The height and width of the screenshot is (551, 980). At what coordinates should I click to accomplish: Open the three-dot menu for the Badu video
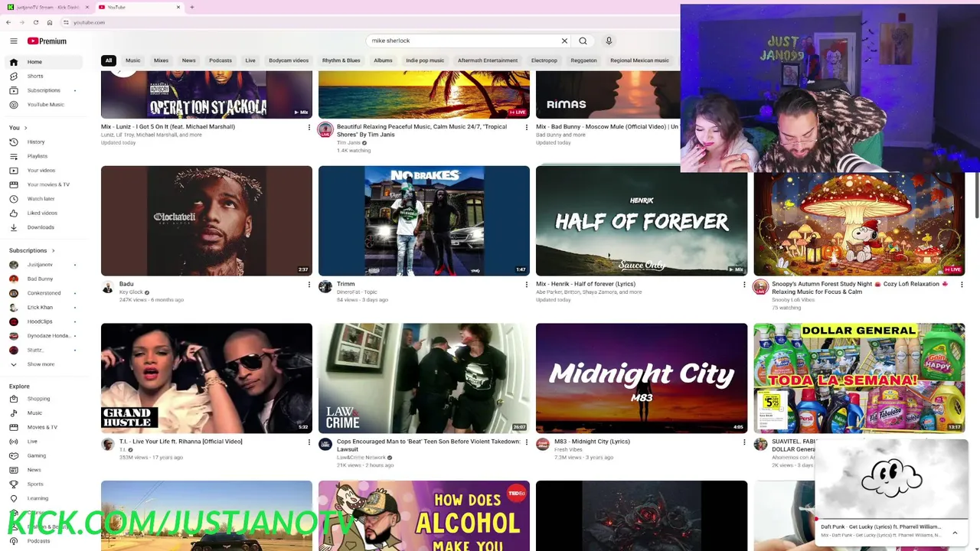pos(309,285)
